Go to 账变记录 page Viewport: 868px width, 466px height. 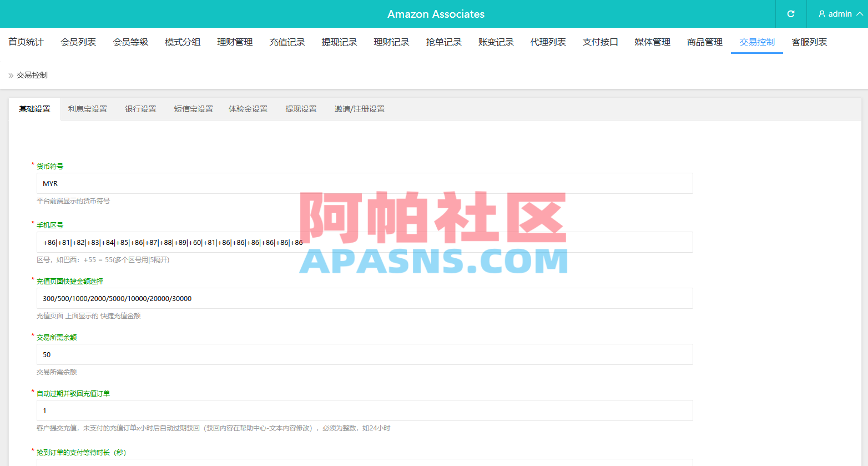click(496, 42)
